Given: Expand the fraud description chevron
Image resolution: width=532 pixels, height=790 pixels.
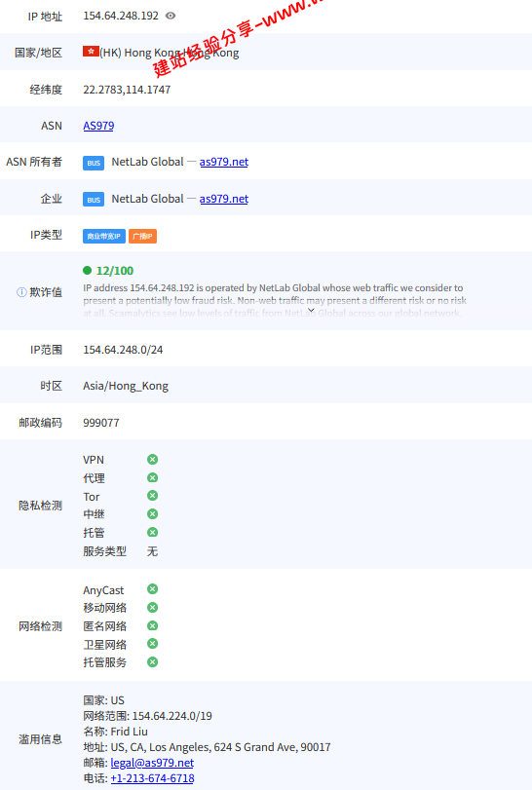Looking at the screenshot, I should [x=311, y=311].
